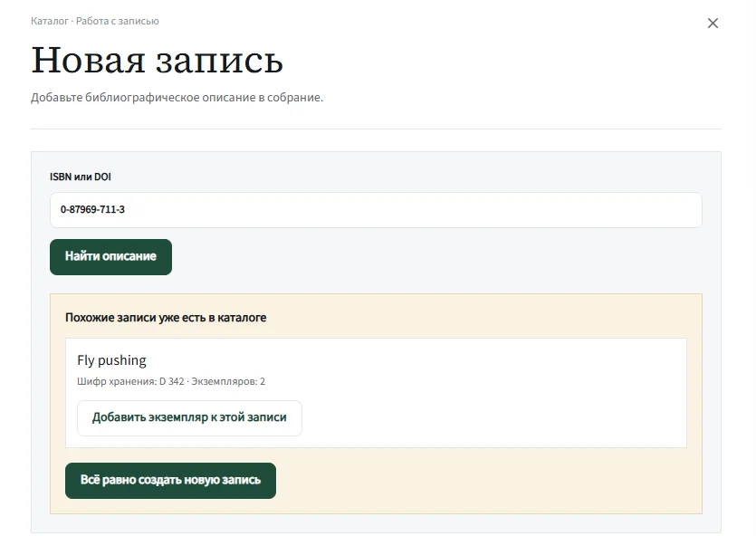Click the Новая запись heading
The height and width of the screenshot is (536, 756).
coord(158,61)
